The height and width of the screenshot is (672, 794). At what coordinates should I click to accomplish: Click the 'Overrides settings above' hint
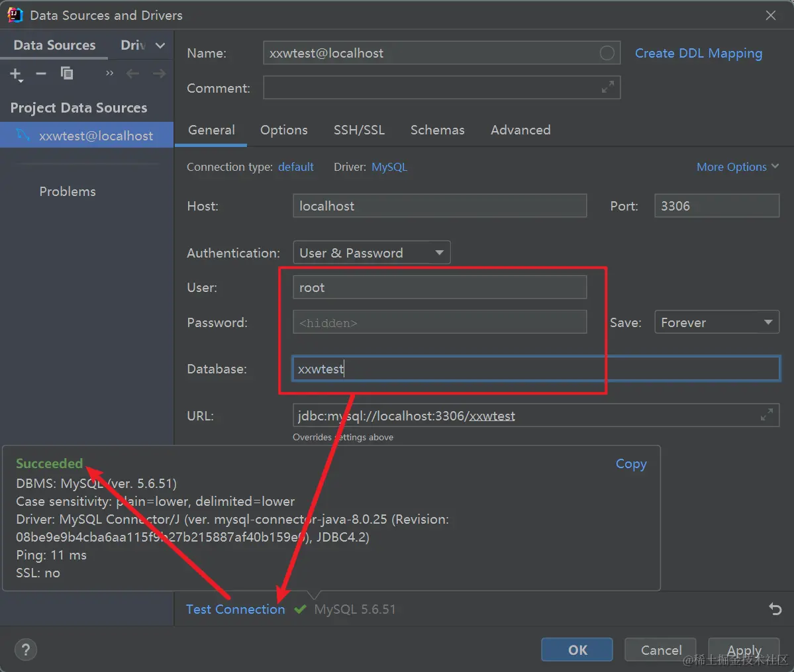[x=343, y=437]
